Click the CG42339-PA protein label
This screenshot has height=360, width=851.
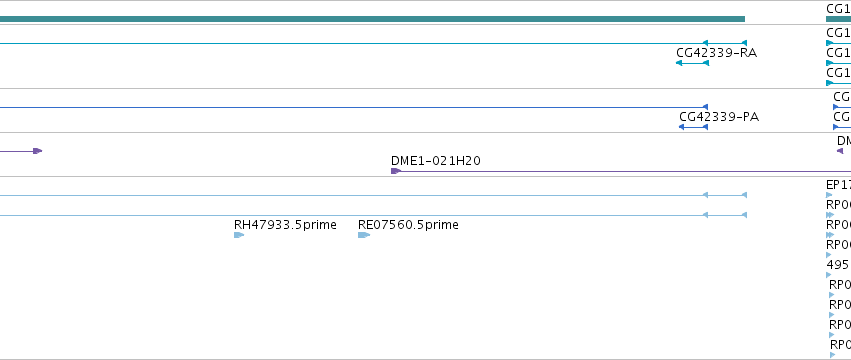719,117
